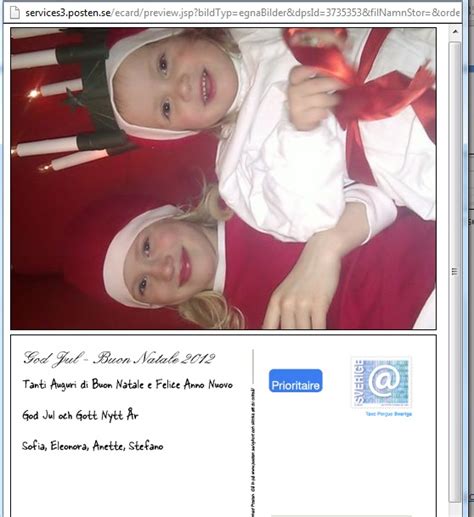474x517 pixels.
Task: Click the services3.posten.se domain text
Action: point(68,13)
